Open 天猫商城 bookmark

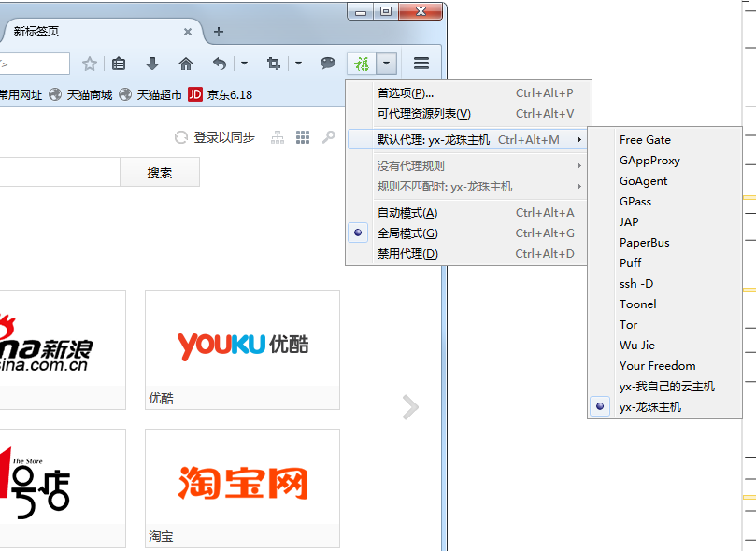pyautogui.click(x=89, y=95)
